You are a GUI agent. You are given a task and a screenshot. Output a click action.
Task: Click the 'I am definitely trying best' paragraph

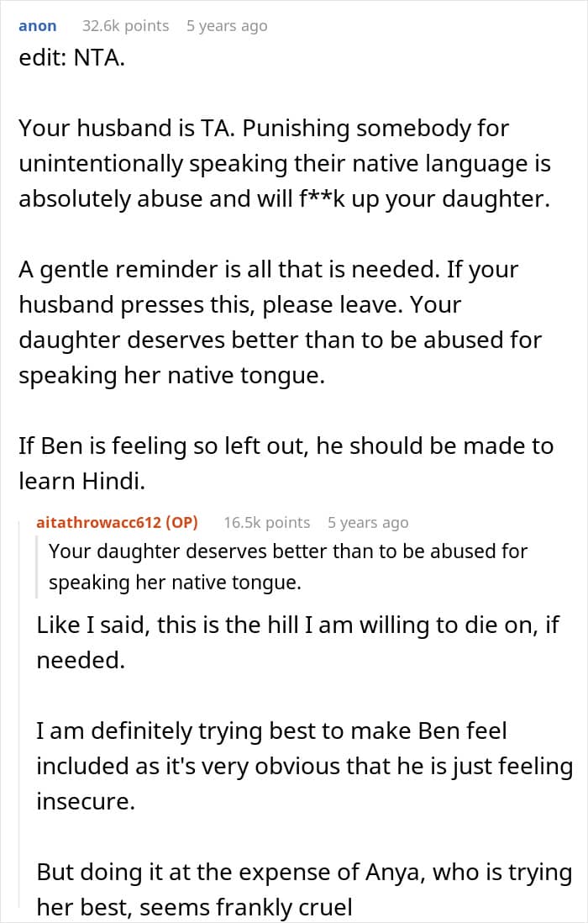(x=304, y=766)
